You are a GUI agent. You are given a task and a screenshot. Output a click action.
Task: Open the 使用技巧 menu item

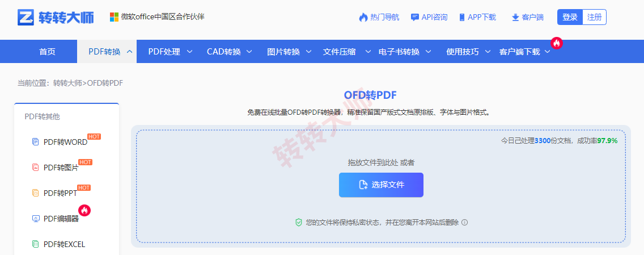pyautogui.click(x=463, y=52)
